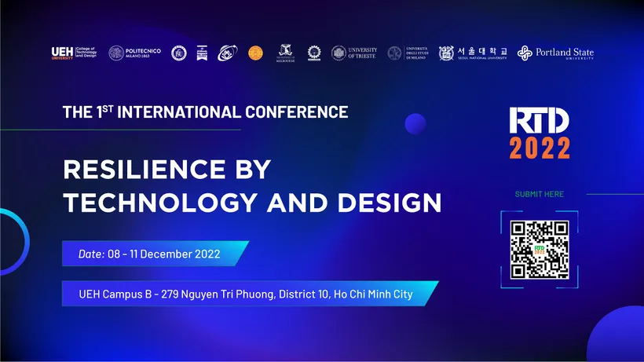Click the Seoul National University logo
Viewport: 644px width, 362px height.
coord(473,53)
